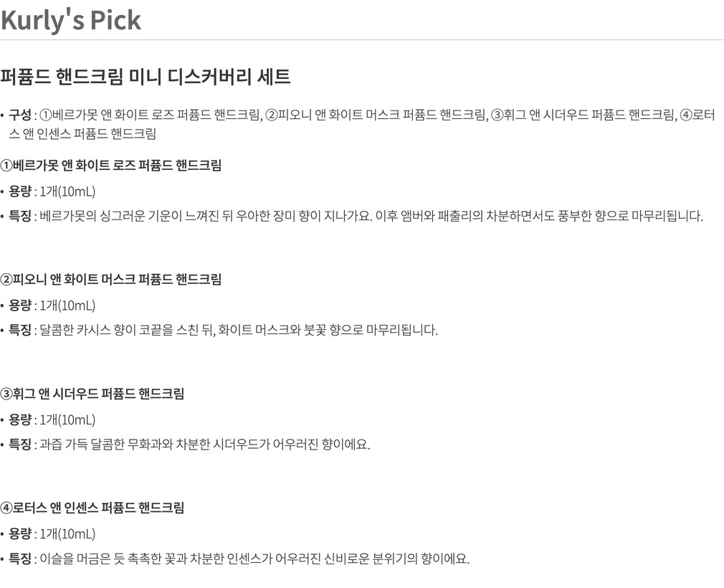Click the 구성 label in the first bullet
Screen dimensions: 724x588
(x=20, y=115)
